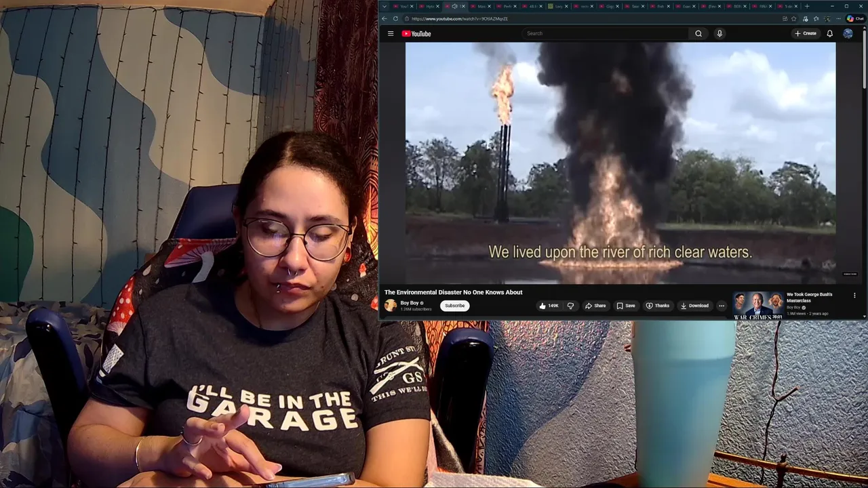The image size is (868, 488).
Task: Open the browser Chat assistant button
Action: click(854, 18)
